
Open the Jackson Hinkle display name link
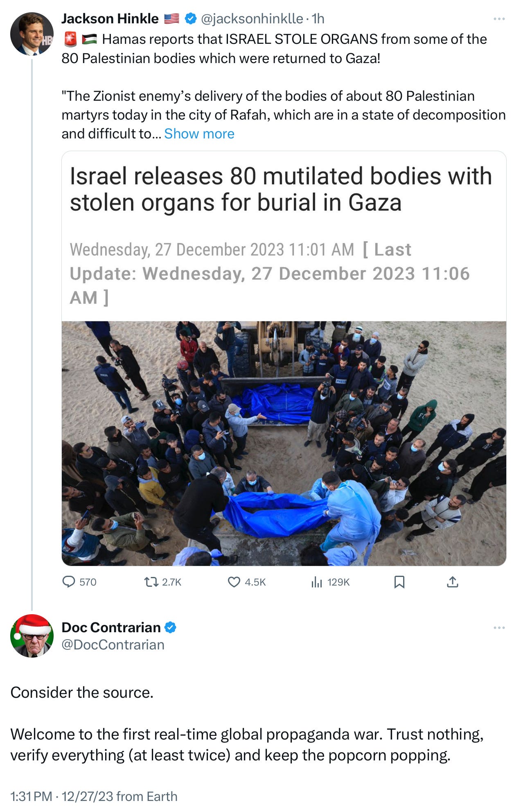pyautogui.click(x=110, y=19)
